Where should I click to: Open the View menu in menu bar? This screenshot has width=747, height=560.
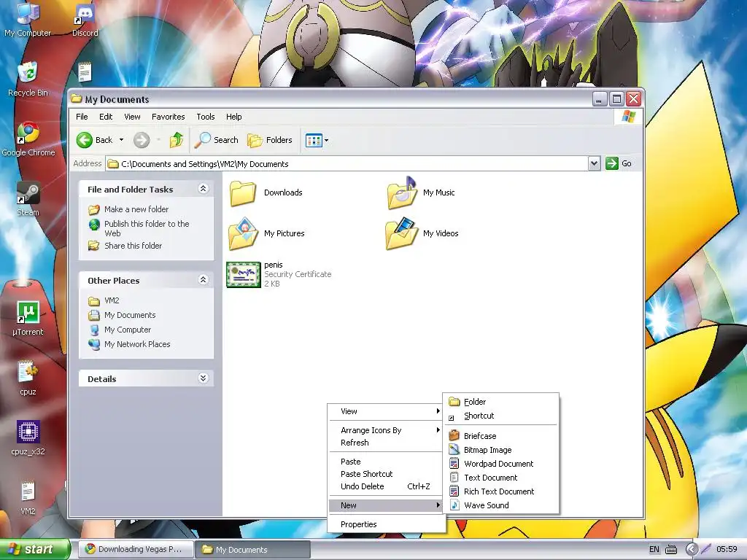[x=133, y=117]
